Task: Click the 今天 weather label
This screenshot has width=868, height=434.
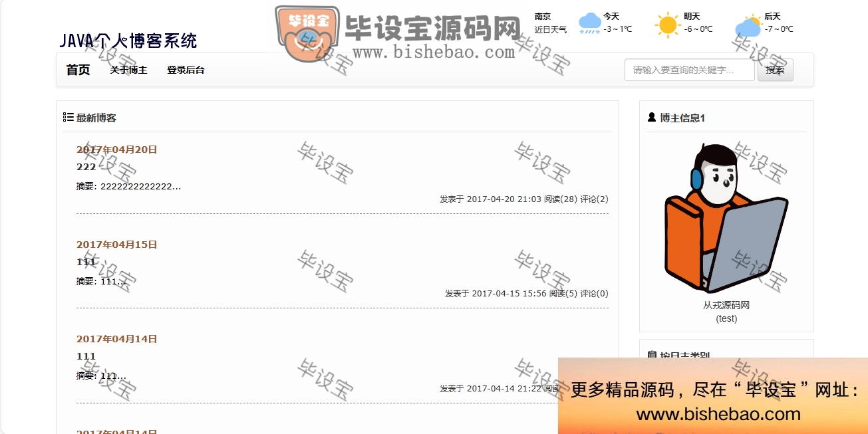Action: pos(611,16)
